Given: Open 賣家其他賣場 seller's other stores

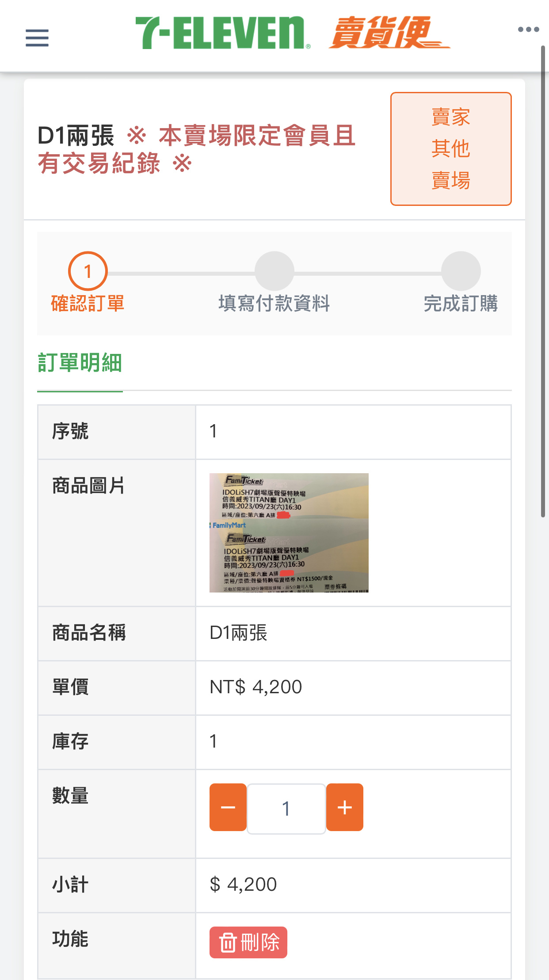Looking at the screenshot, I should pyautogui.click(x=451, y=149).
